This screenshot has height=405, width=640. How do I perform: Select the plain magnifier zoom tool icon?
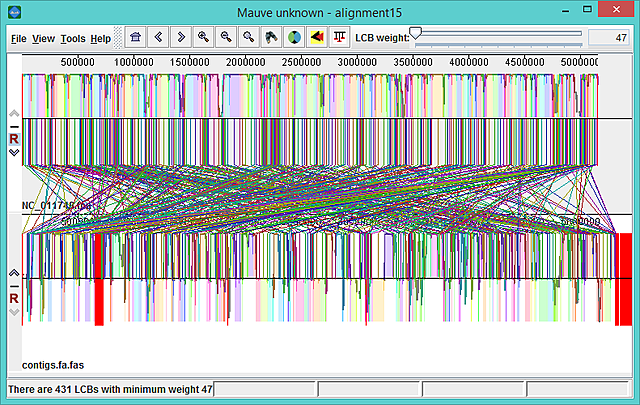click(249, 38)
